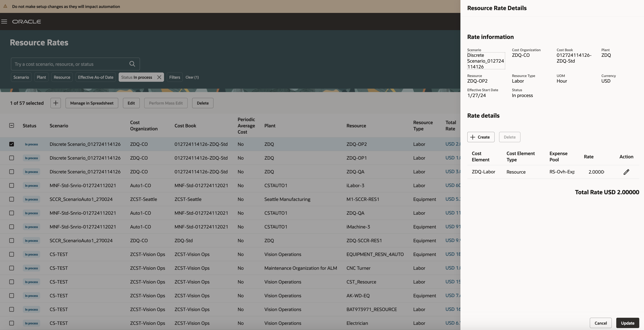This screenshot has width=644, height=330.
Task: Click the Oracle logo
Action: [x=26, y=22]
